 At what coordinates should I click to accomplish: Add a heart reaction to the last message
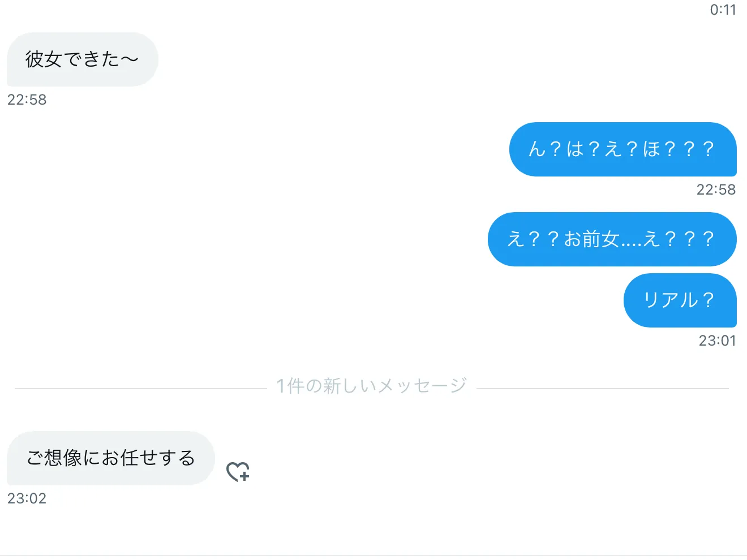(238, 471)
